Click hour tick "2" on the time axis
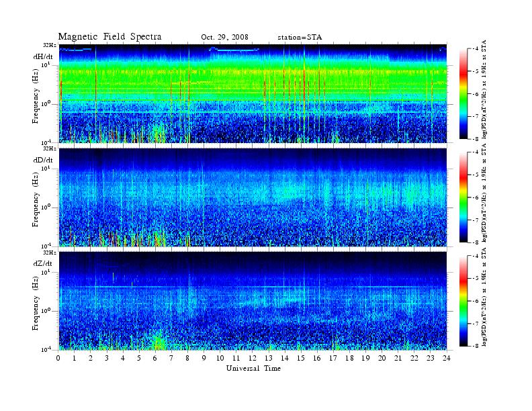 tap(90, 358)
